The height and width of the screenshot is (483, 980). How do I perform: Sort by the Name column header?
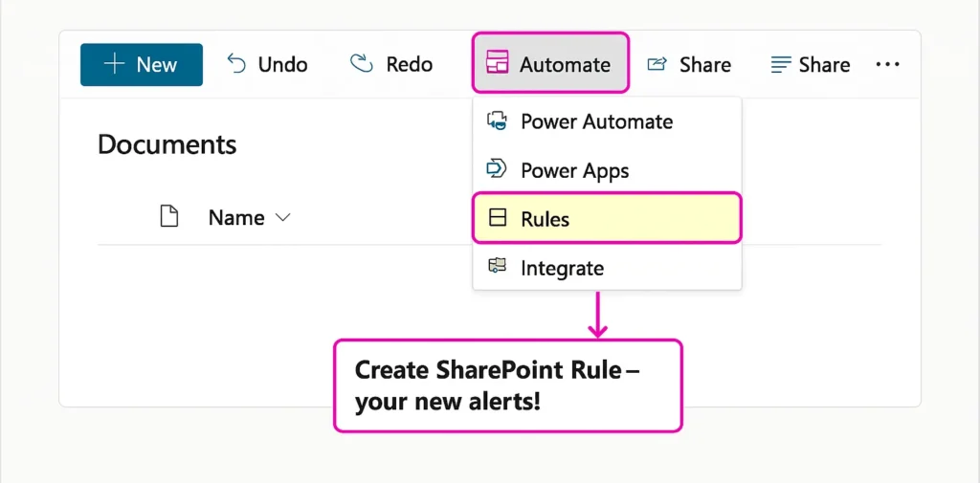coord(236,217)
